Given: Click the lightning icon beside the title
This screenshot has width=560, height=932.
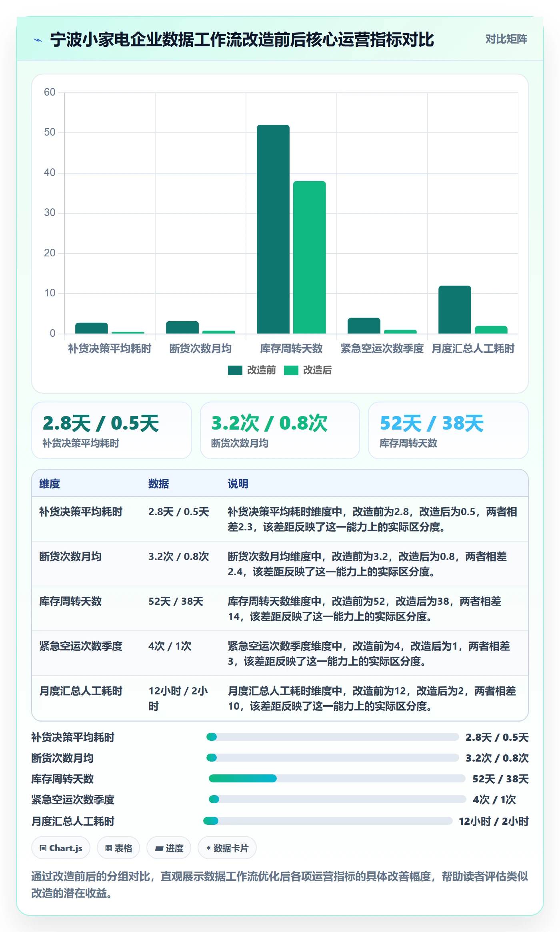Looking at the screenshot, I should point(38,40).
